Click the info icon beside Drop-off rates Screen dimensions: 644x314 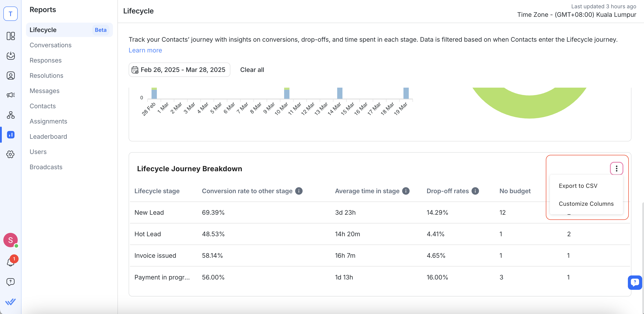(475, 191)
